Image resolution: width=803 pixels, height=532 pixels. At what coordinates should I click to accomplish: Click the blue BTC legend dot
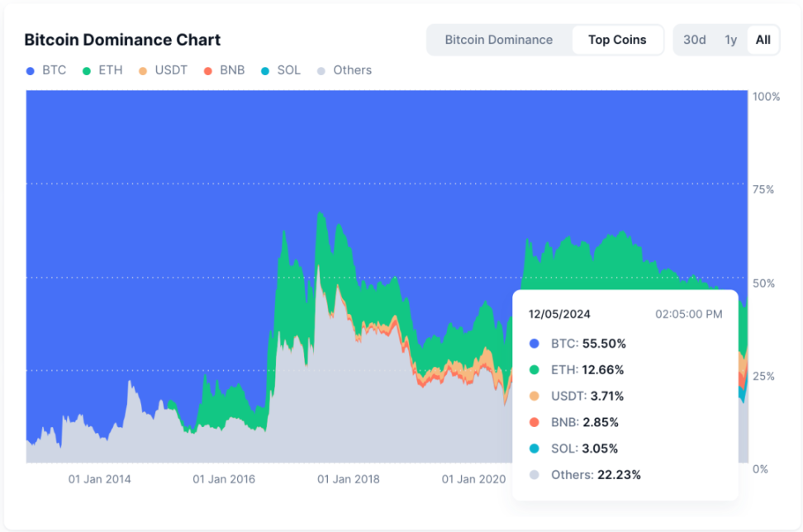pyautogui.click(x=31, y=71)
